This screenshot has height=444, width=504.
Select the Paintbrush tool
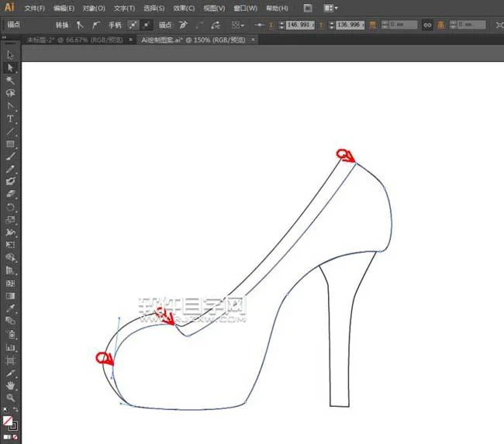click(x=11, y=157)
